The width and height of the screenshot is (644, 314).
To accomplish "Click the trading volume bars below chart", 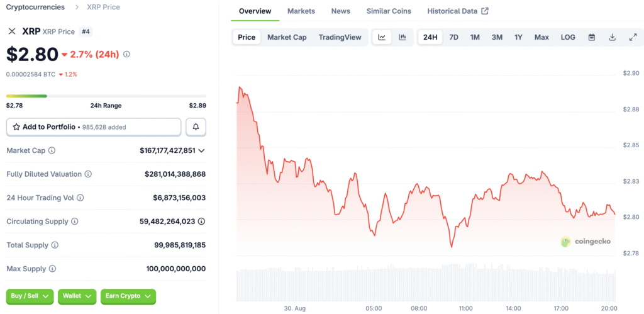I will click(425, 285).
